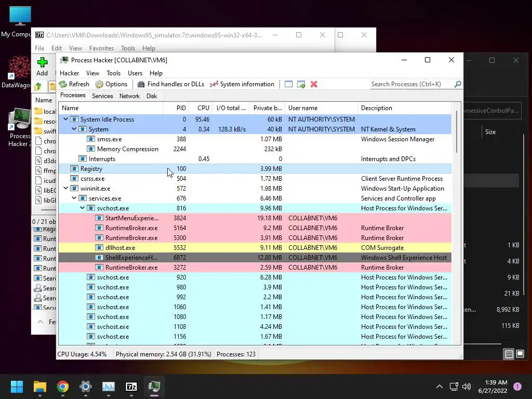The width and height of the screenshot is (532, 399).
Task: Focus the Search Processes input field
Action: (x=411, y=84)
